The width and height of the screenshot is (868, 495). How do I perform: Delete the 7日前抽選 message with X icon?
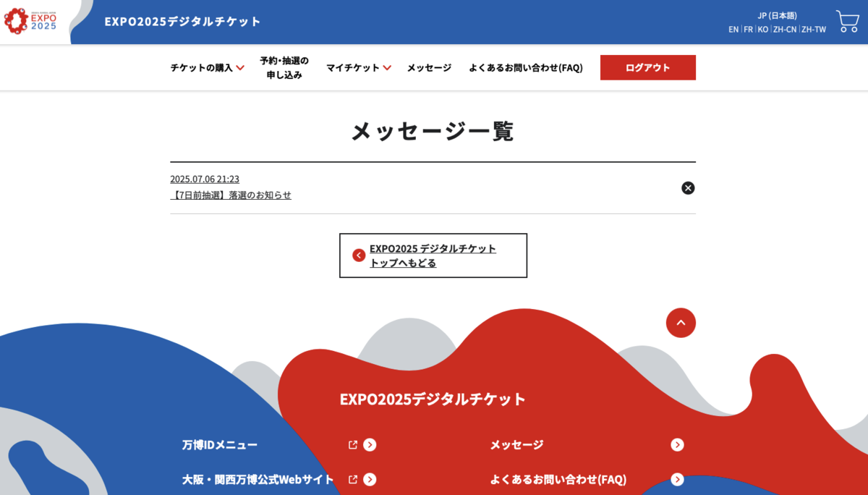[x=688, y=188]
